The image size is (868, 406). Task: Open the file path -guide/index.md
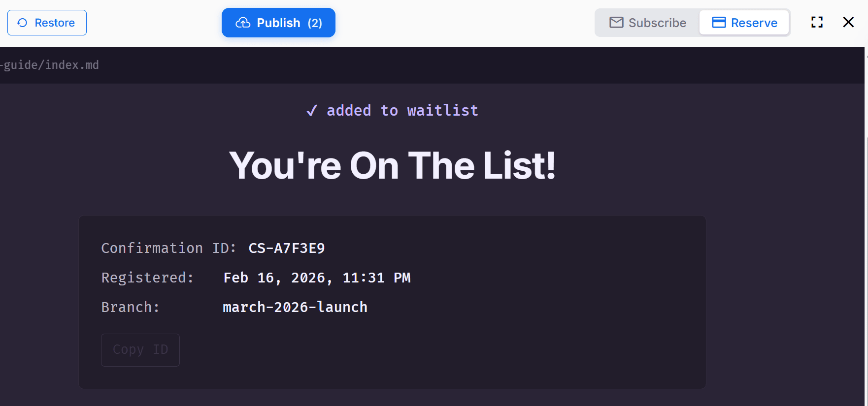(x=49, y=64)
